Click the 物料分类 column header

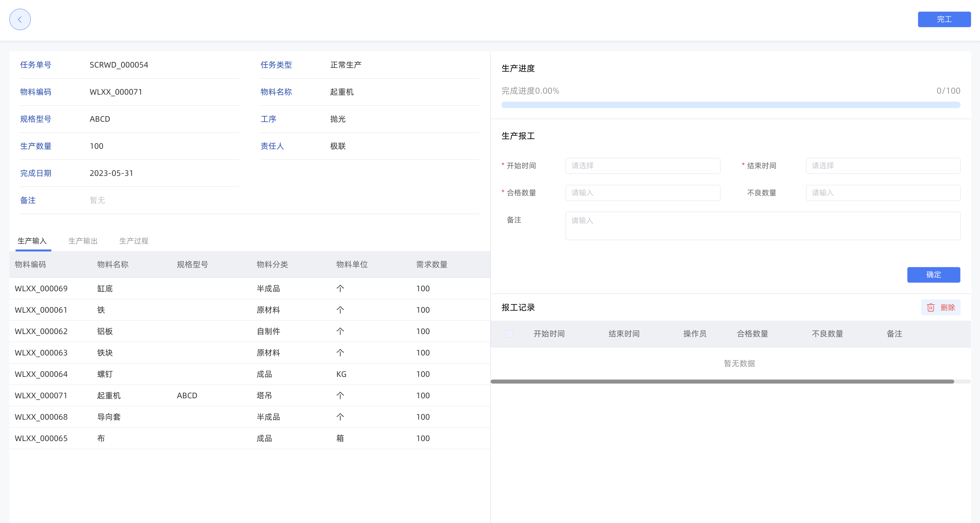(272, 265)
